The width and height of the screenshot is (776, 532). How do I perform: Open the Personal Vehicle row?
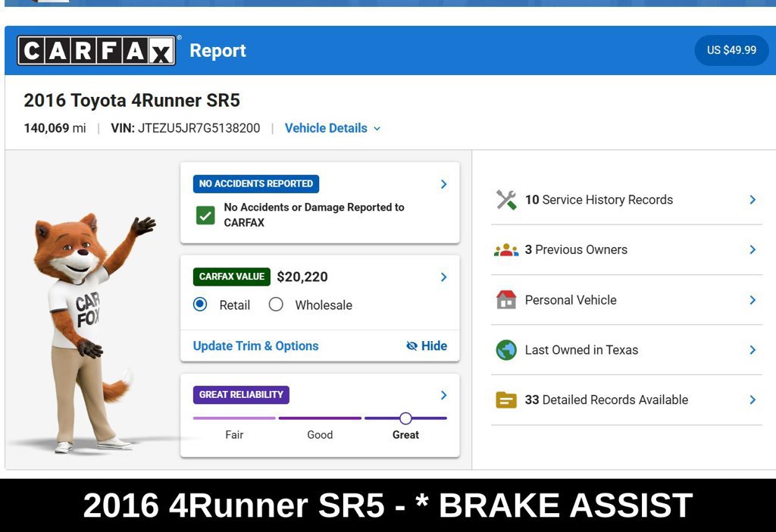pyautogui.click(x=626, y=300)
